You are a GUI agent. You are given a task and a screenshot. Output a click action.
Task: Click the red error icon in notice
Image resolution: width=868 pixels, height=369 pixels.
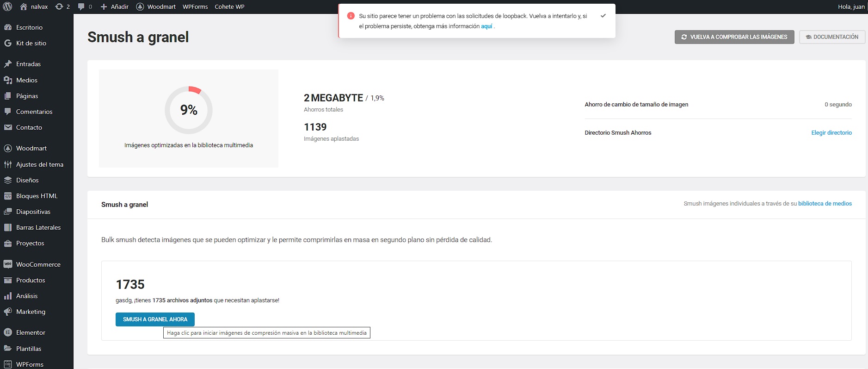tap(351, 16)
